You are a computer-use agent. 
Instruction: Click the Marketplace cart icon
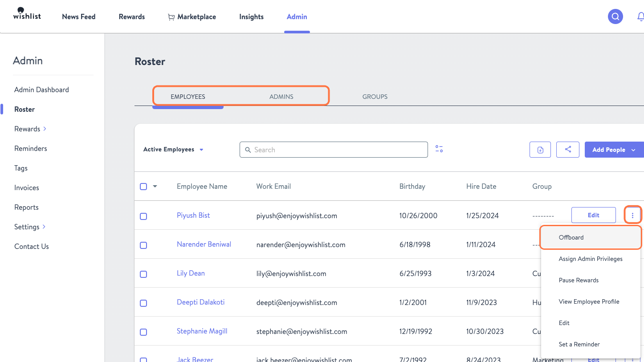(x=171, y=17)
